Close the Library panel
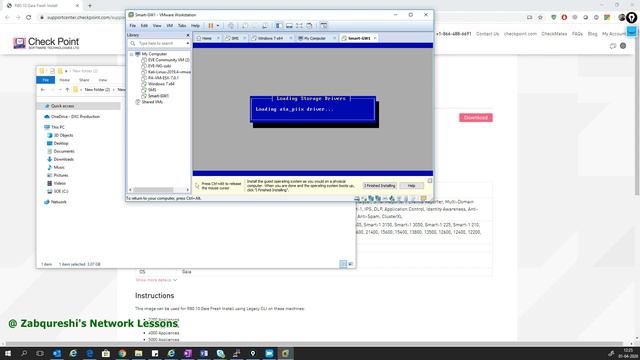The height and width of the screenshot is (360, 640). (x=188, y=35)
